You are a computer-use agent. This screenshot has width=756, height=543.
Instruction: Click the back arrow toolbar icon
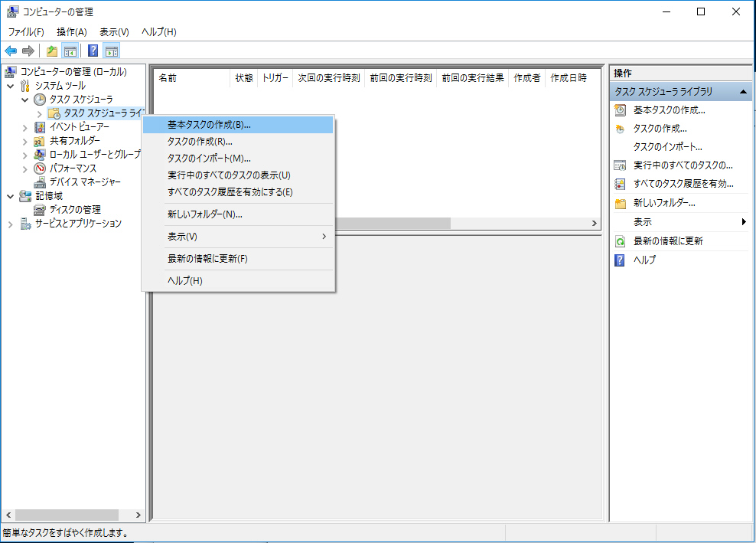tap(11, 51)
